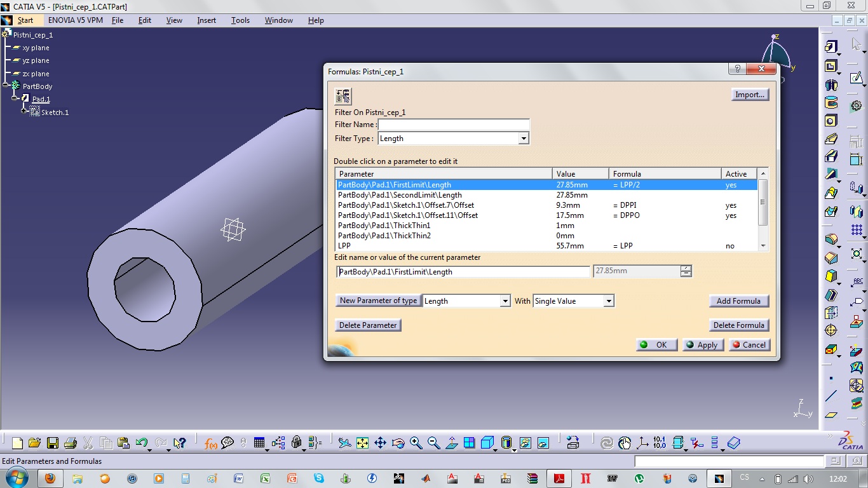
Task: Select the Pan view tool
Action: click(380, 443)
